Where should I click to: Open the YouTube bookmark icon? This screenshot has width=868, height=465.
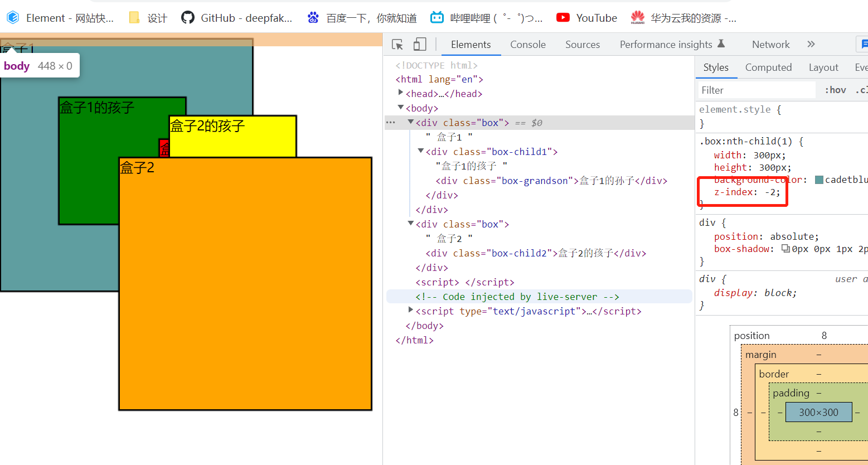point(563,18)
